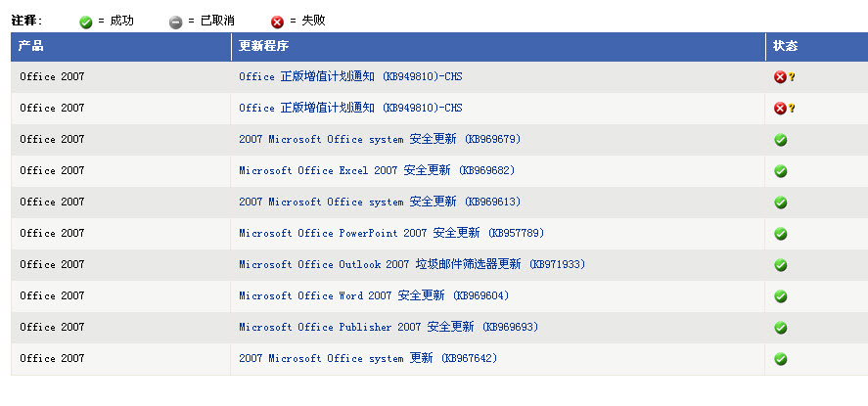Open the PowerPoint 2007 security update KB957789 link
Screen dimensions: 868x406
click(391, 233)
